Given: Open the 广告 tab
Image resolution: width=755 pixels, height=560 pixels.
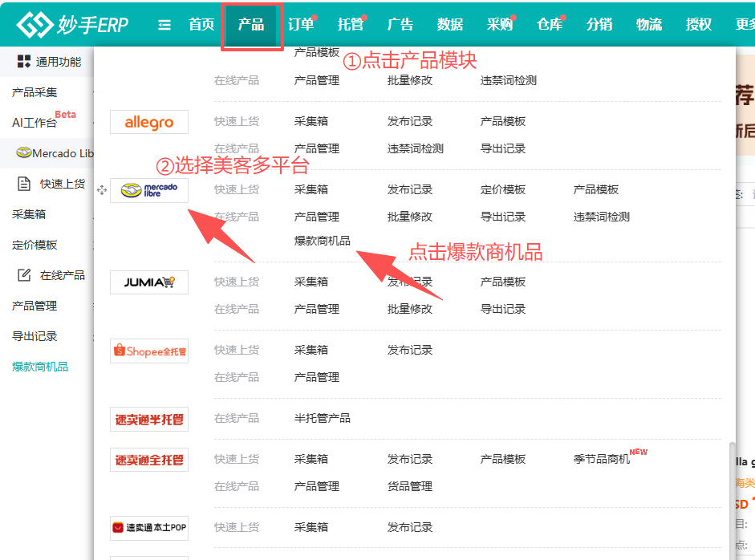Looking at the screenshot, I should pyautogui.click(x=400, y=24).
